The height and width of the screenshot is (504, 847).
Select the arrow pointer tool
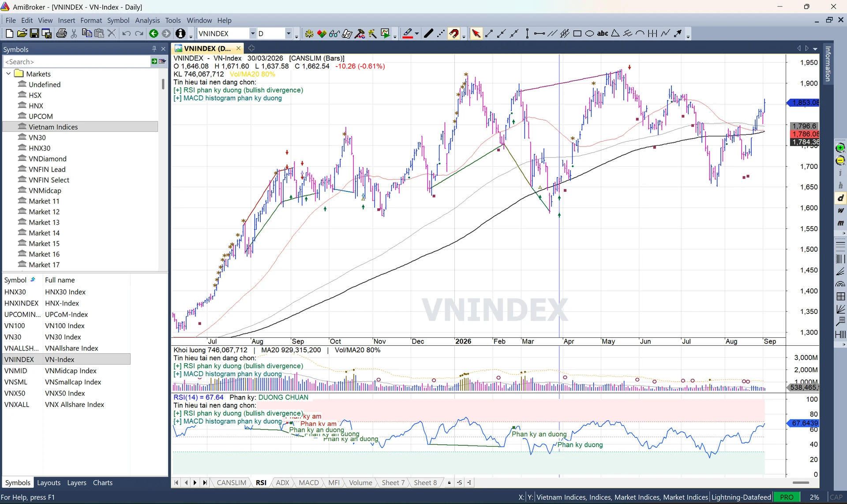pyautogui.click(x=476, y=34)
